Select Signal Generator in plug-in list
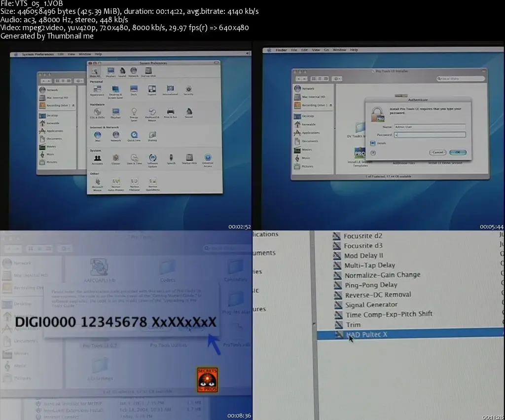This screenshot has height=420, width=505. coord(365,305)
